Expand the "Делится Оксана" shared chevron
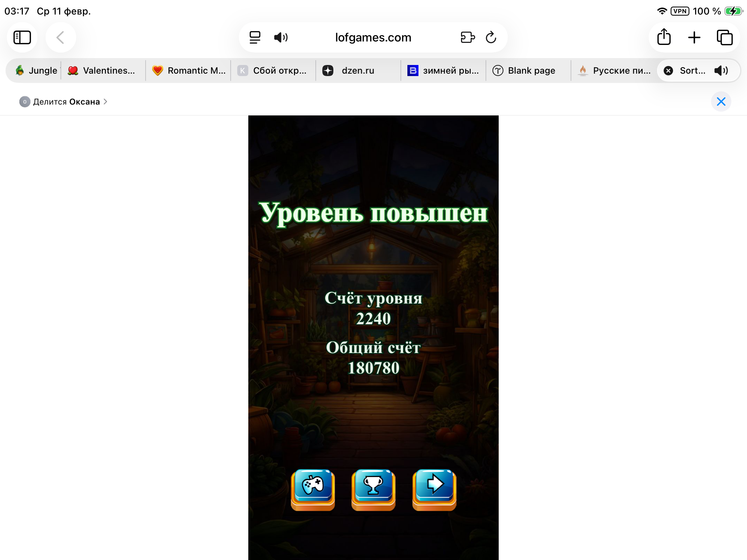747x560 pixels. tap(105, 102)
